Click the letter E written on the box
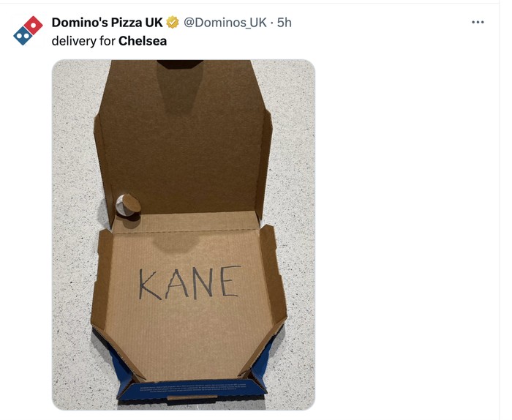Screen dimensions: 512x420 (228, 280)
